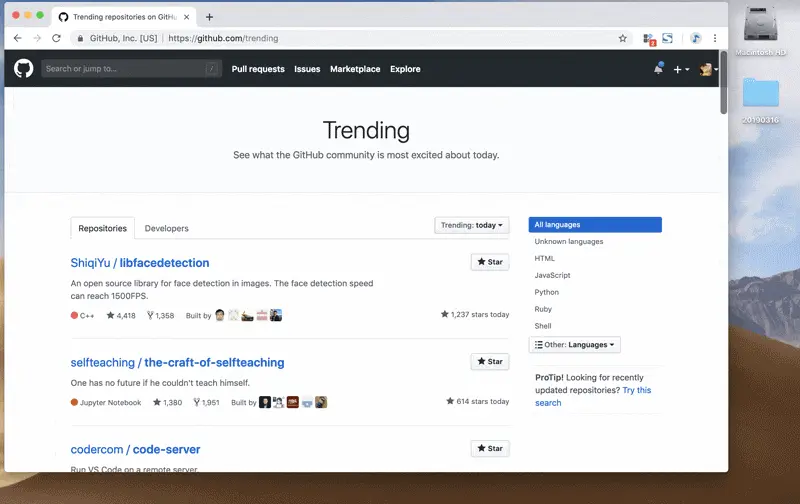Click first contributor avatar of libfacedetection
This screenshot has height=504, width=800.
click(x=220, y=315)
